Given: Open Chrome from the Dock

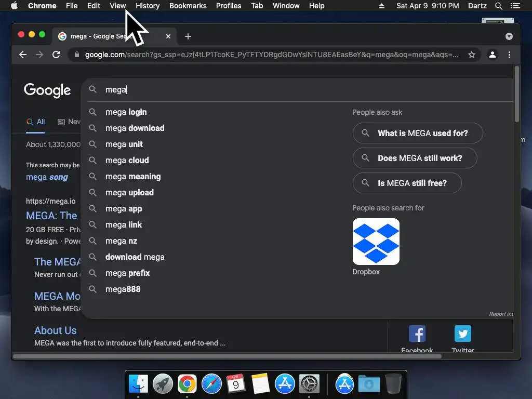Looking at the screenshot, I should pyautogui.click(x=187, y=384).
